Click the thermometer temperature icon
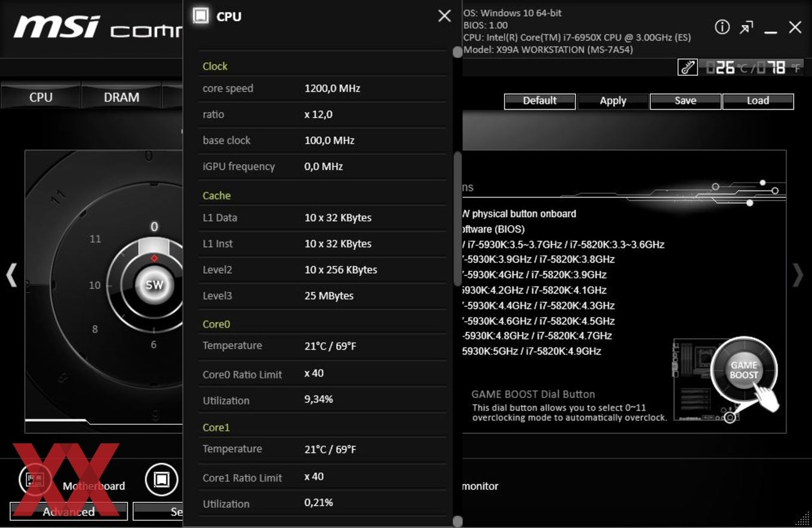812x528 pixels. (688, 67)
